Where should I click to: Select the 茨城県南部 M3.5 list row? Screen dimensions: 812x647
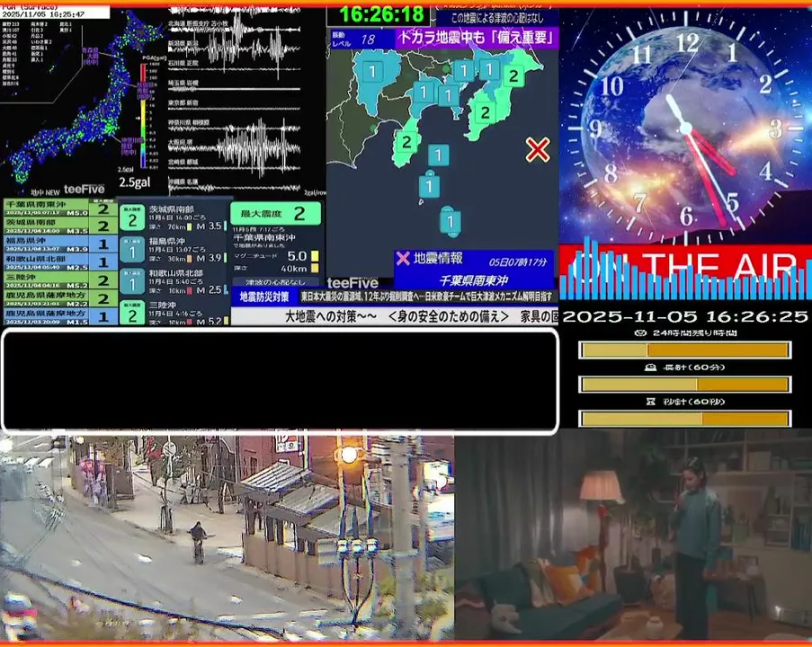[60, 226]
